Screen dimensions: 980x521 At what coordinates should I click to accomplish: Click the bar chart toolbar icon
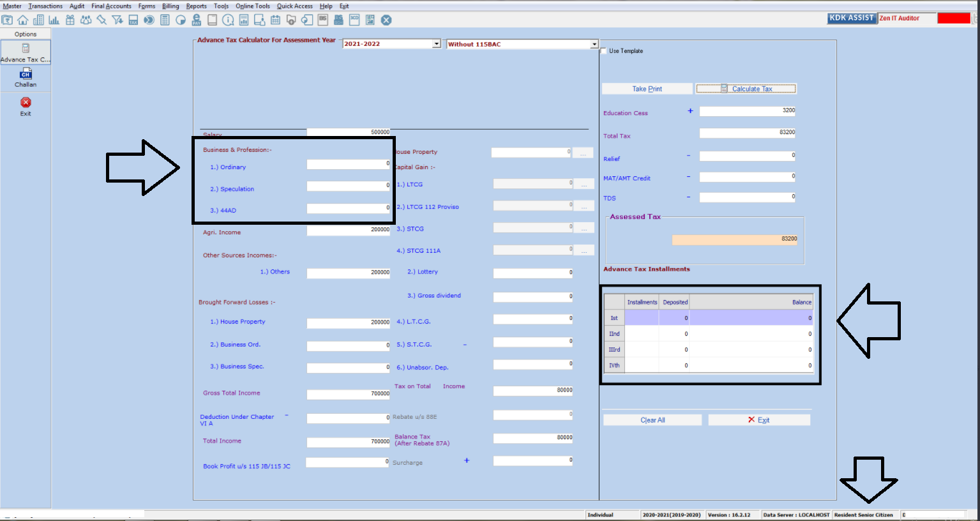[x=54, y=20]
